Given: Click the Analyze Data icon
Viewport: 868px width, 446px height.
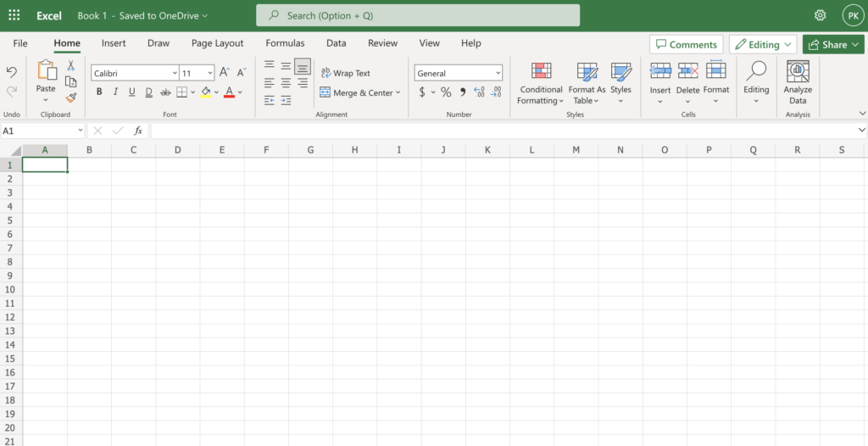Looking at the screenshot, I should [798, 71].
